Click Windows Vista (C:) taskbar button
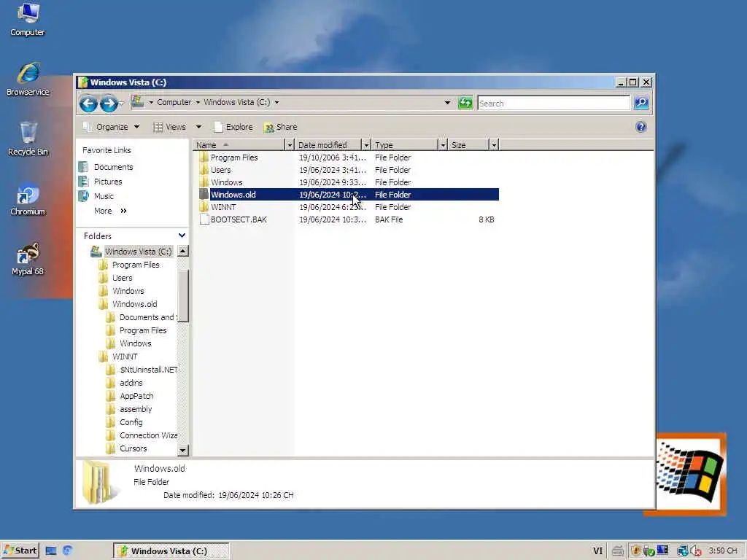The height and width of the screenshot is (560, 747). [171, 551]
